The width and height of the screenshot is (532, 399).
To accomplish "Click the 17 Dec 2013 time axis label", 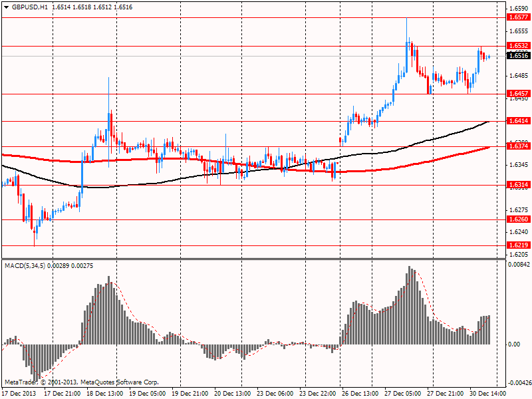I will coord(19,394).
